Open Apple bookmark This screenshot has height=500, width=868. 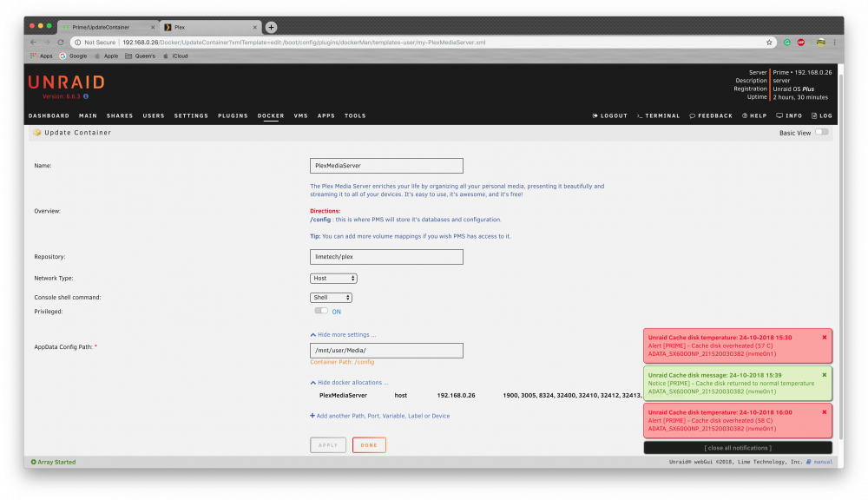pyautogui.click(x=106, y=56)
